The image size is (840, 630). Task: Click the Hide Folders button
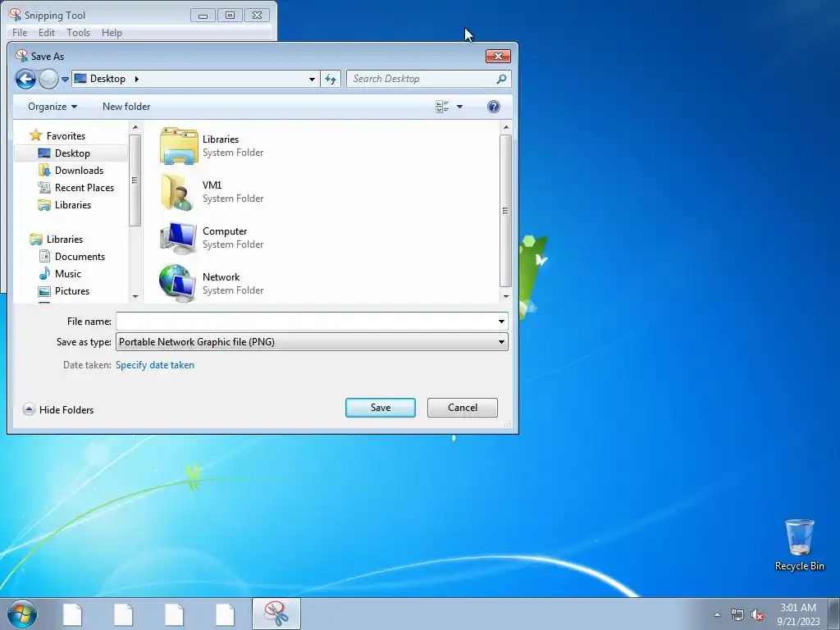[x=58, y=410]
